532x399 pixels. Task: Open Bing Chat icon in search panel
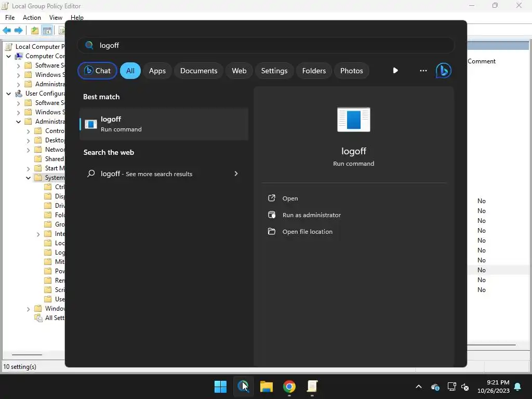444,71
